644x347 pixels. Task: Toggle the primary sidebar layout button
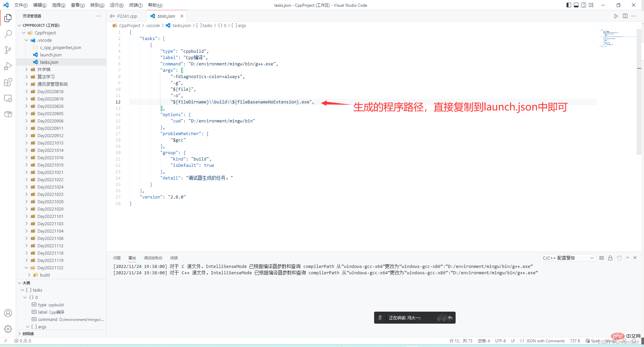pyautogui.click(x=569, y=5)
